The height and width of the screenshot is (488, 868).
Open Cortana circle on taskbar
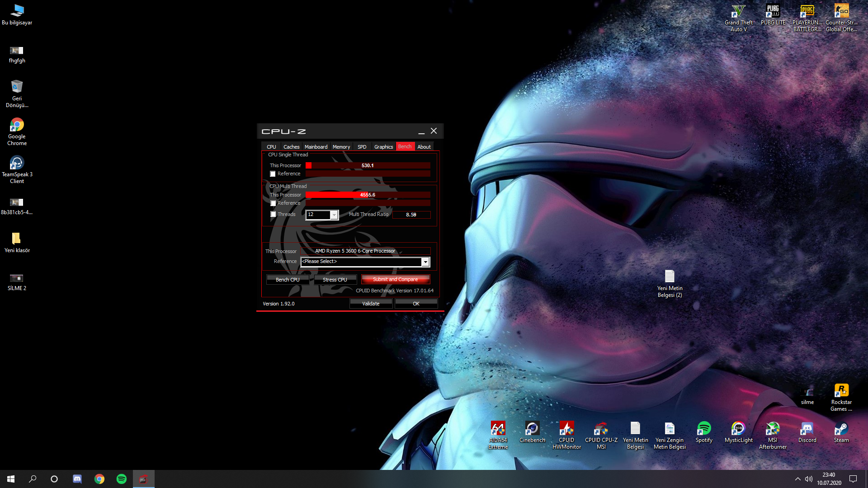54,479
